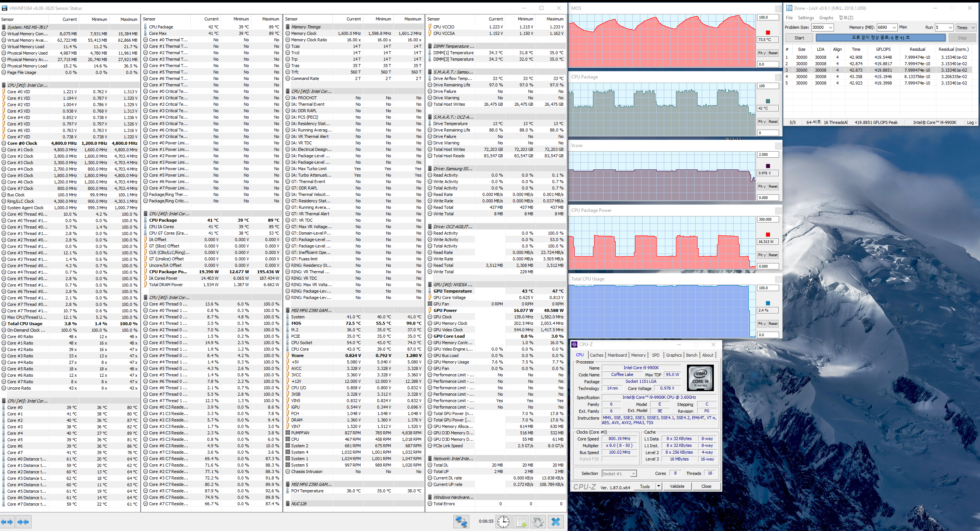
Task: Switch to the Memory tab in CPU-Z
Action: click(x=638, y=355)
